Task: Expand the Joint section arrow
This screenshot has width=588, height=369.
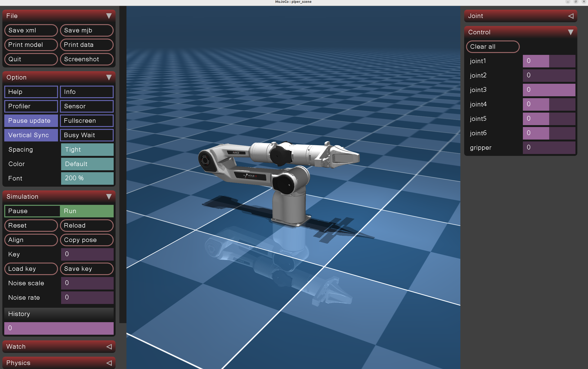Action: pos(571,16)
